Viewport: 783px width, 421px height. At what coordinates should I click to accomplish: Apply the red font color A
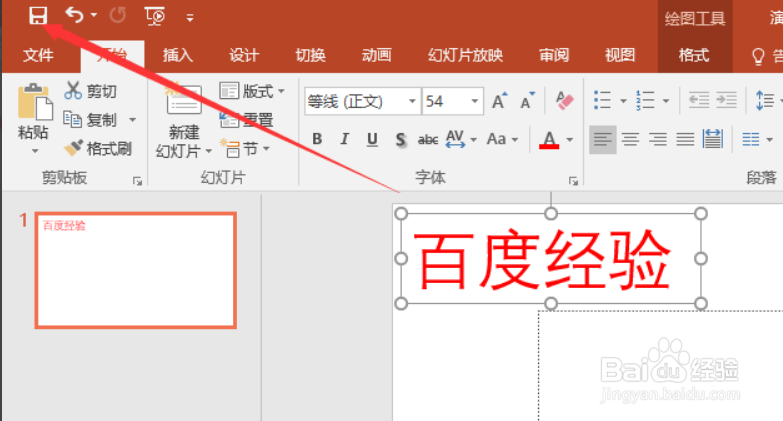[x=549, y=139]
